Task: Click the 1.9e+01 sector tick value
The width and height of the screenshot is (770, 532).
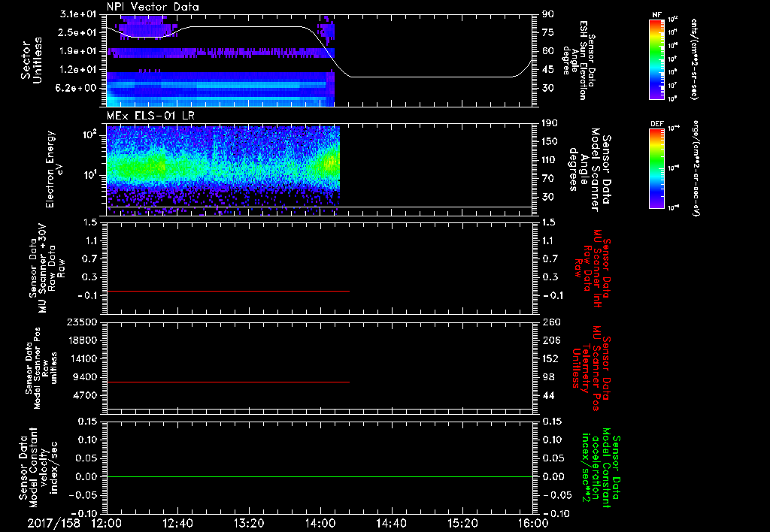Action: pos(78,51)
